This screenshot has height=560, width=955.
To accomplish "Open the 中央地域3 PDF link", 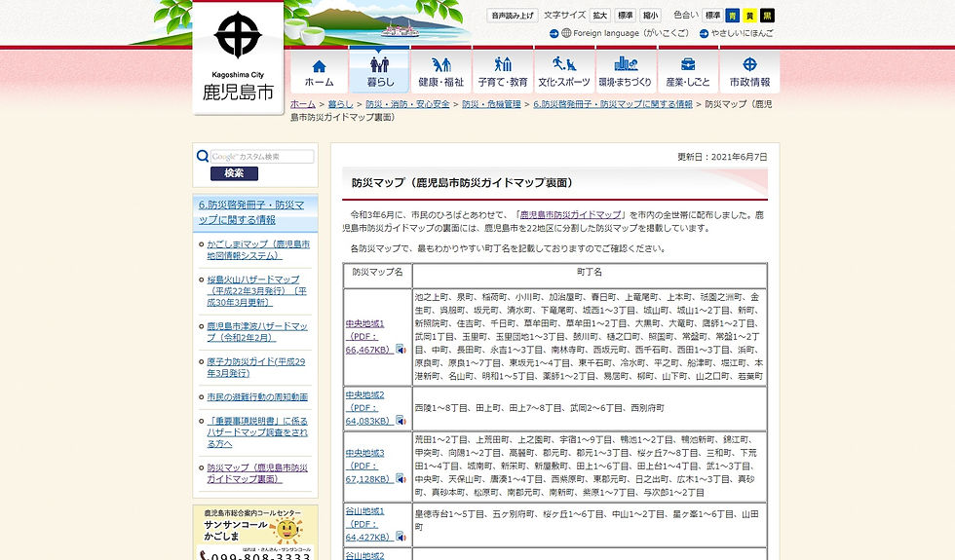I will [369, 467].
